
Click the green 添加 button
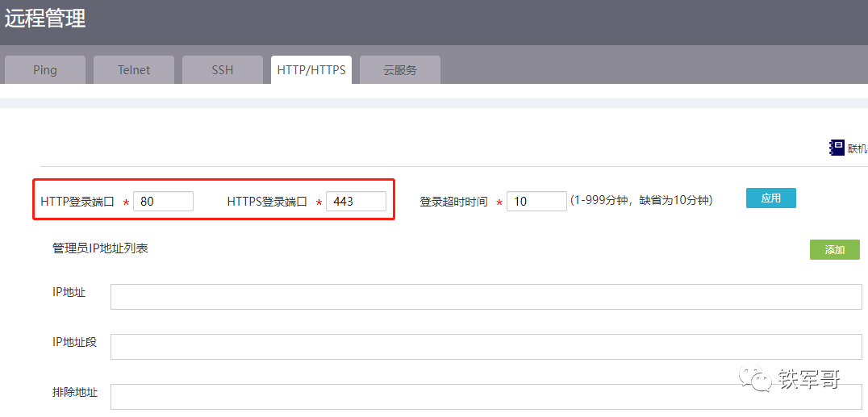tap(834, 250)
